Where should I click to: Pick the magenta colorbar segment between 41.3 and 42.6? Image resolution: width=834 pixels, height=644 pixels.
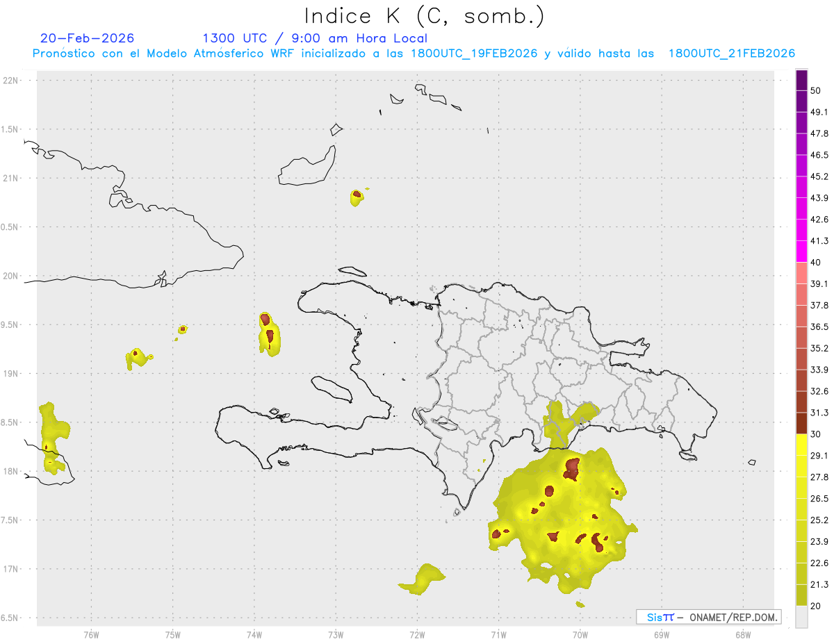[x=801, y=230]
